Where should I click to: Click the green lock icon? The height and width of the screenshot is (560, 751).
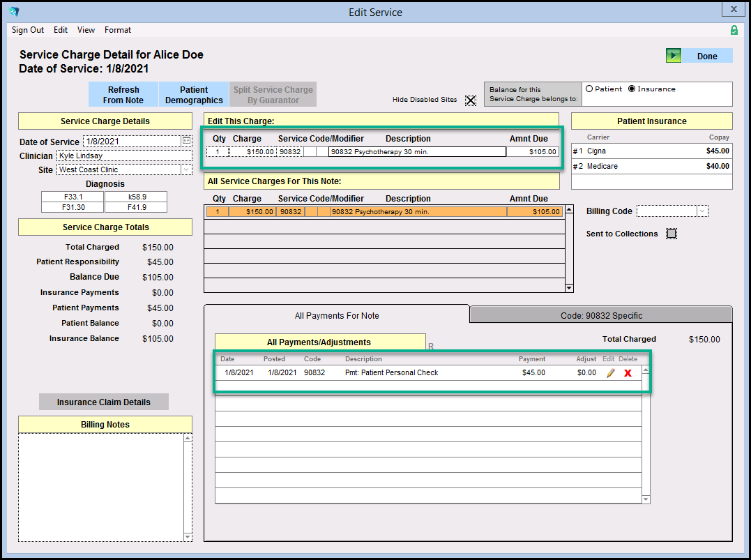(734, 30)
